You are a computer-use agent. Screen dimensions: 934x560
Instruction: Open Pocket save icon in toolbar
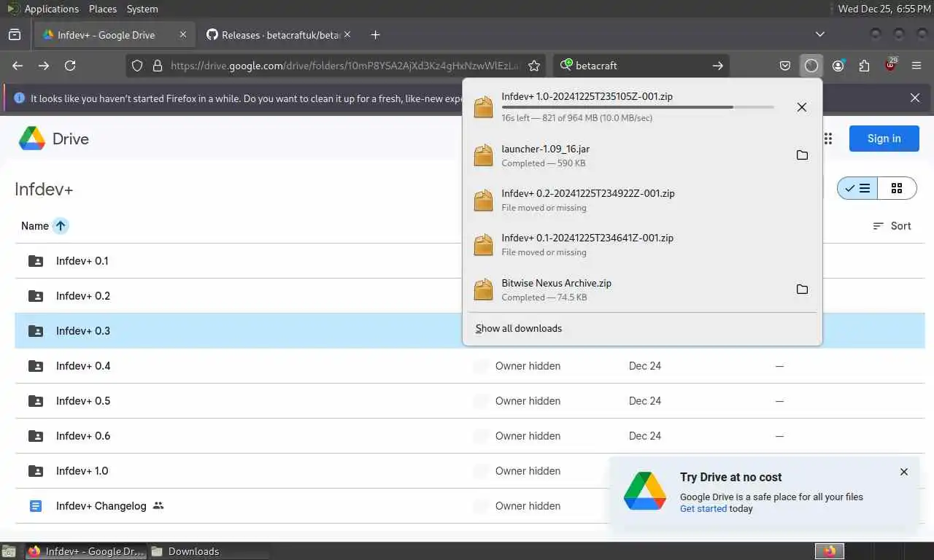(x=785, y=66)
